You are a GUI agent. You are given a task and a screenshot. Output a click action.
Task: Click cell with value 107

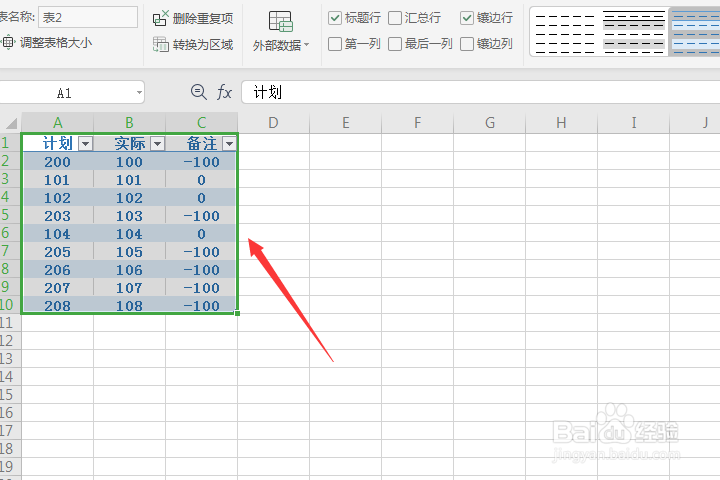129,288
